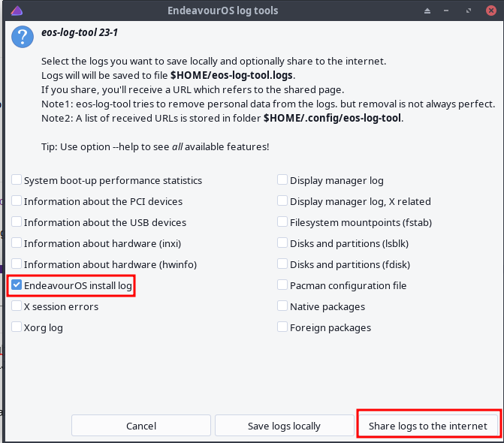
Task: Enable Information about hardware (hwinfo)
Action: tap(17, 264)
